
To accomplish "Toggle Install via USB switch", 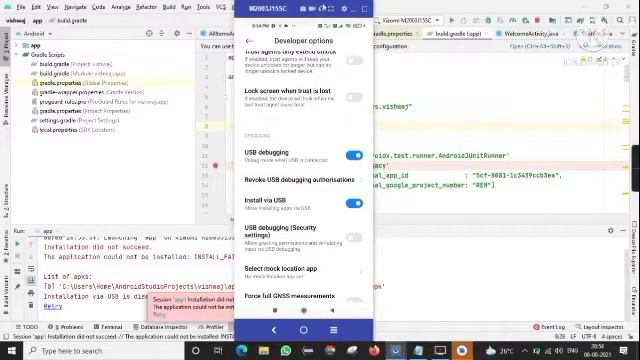I will tap(354, 203).
